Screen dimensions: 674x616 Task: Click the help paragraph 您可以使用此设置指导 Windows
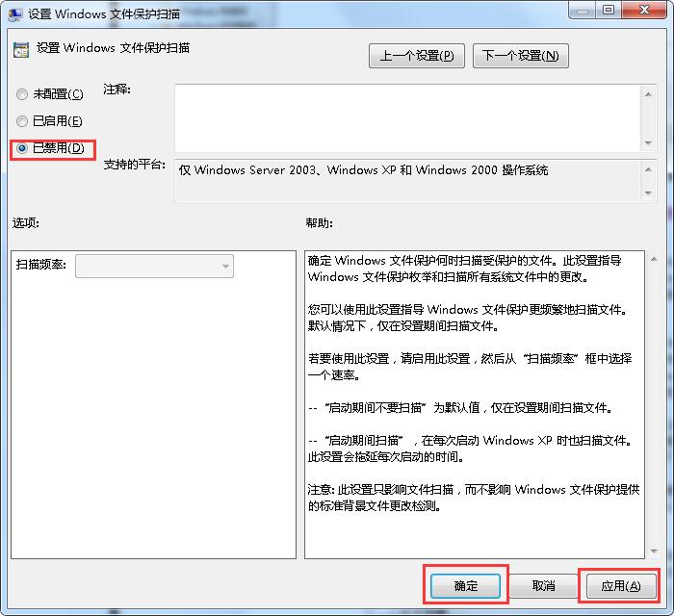(x=469, y=318)
